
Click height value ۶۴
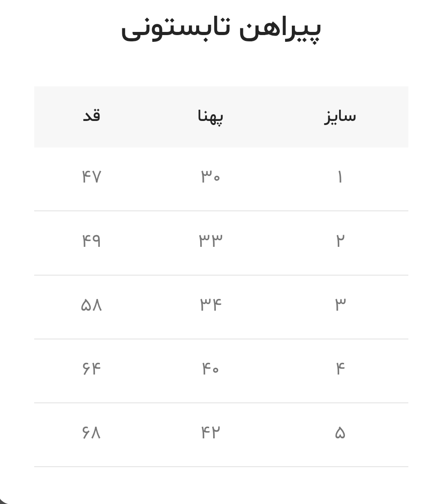(x=92, y=368)
